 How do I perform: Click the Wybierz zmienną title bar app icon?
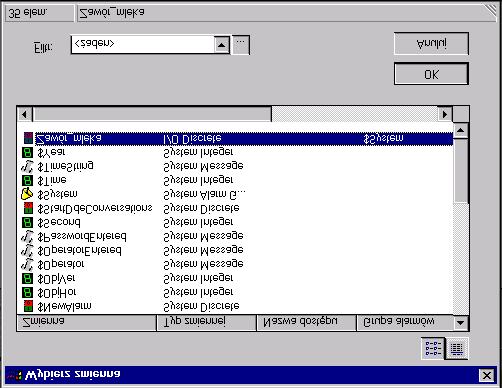pyautogui.click(x=15, y=375)
